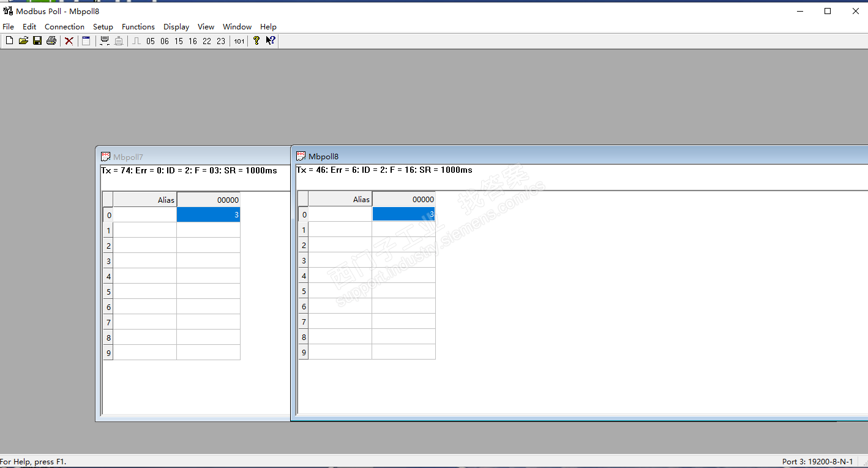This screenshot has width=868, height=468.
Task: Maximize the Modbus Poll main window
Action: (x=828, y=11)
